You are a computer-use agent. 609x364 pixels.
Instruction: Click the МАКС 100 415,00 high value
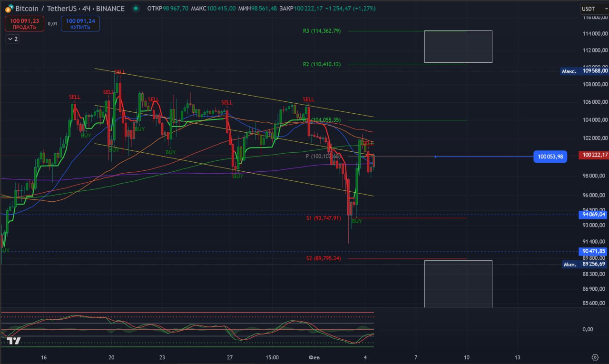click(x=213, y=9)
